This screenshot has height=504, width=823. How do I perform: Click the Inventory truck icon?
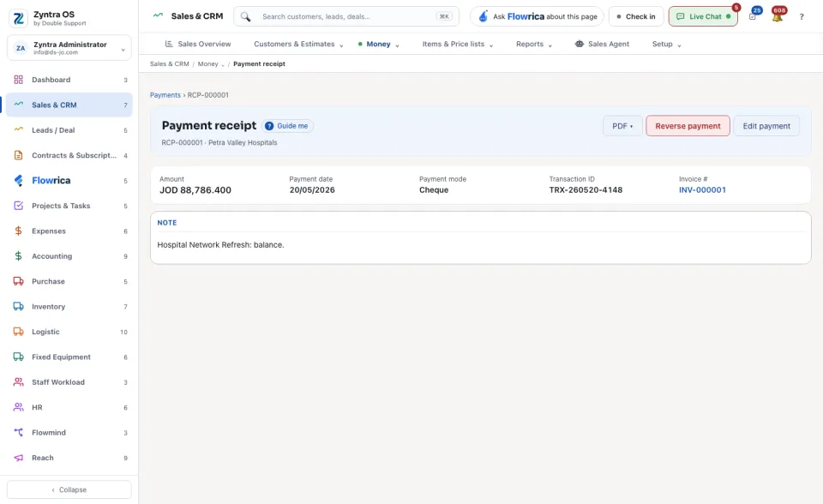(18, 307)
